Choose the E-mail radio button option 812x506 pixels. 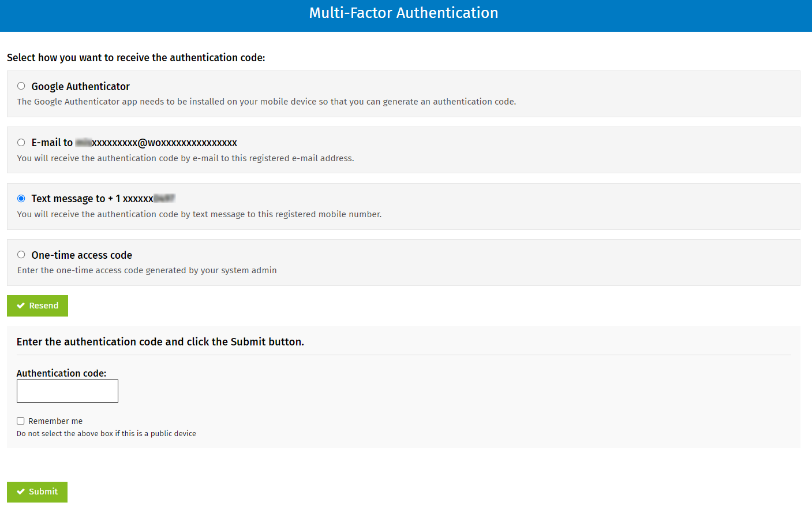pos(21,143)
